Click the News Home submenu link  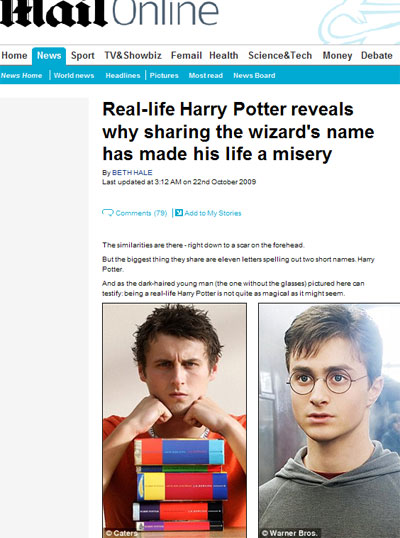tap(21, 75)
